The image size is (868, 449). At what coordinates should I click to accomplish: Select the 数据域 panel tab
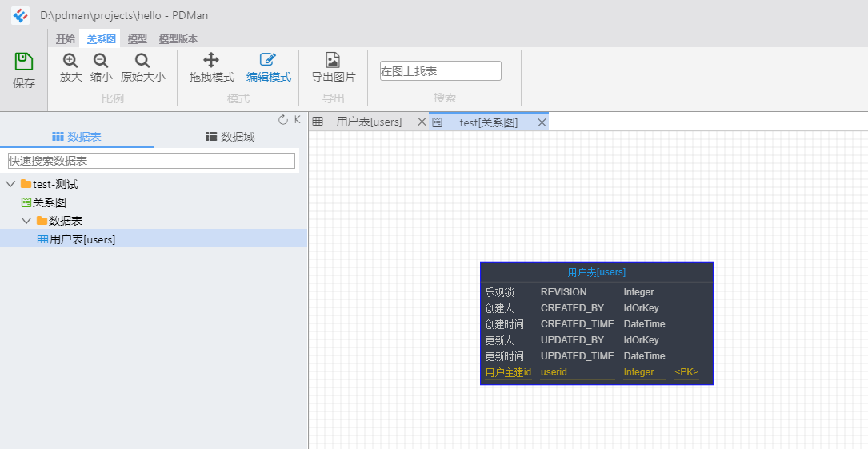coord(230,138)
